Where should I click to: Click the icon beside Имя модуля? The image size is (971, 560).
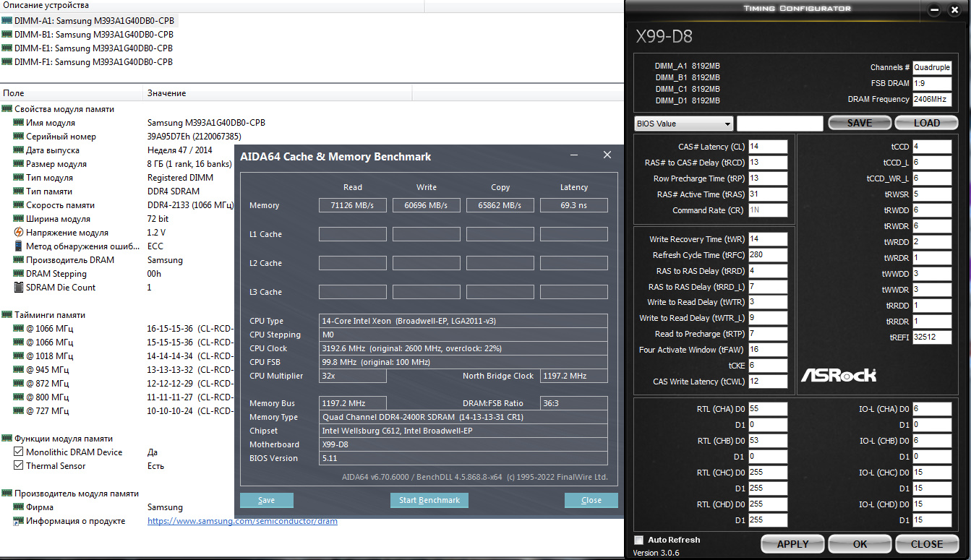pyautogui.click(x=19, y=123)
